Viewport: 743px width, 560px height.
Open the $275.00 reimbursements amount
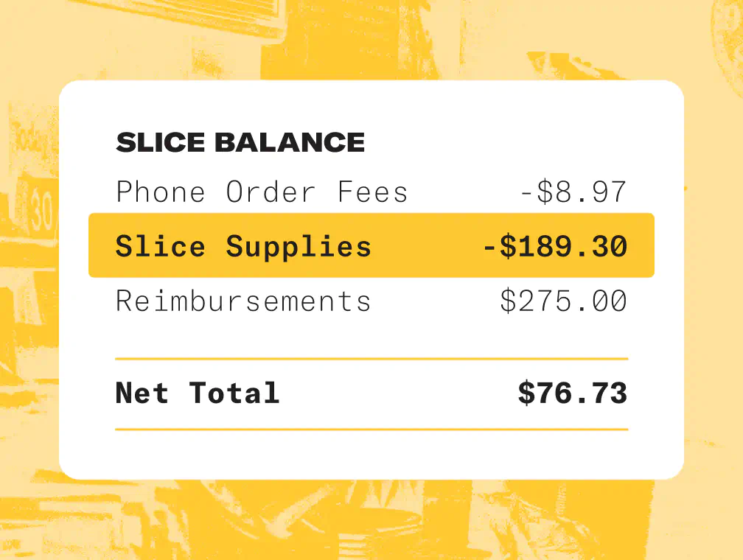click(564, 301)
